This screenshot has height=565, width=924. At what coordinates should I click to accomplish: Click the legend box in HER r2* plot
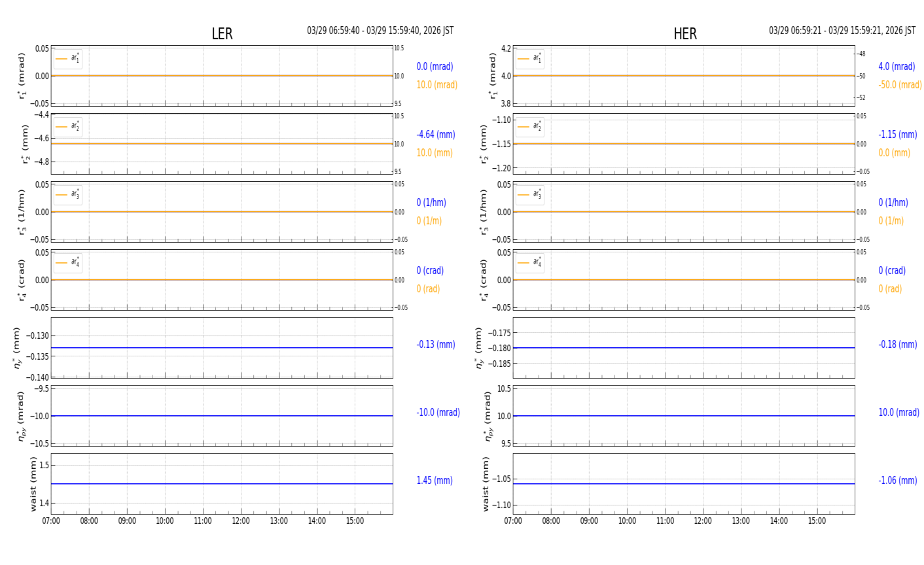coord(529,127)
